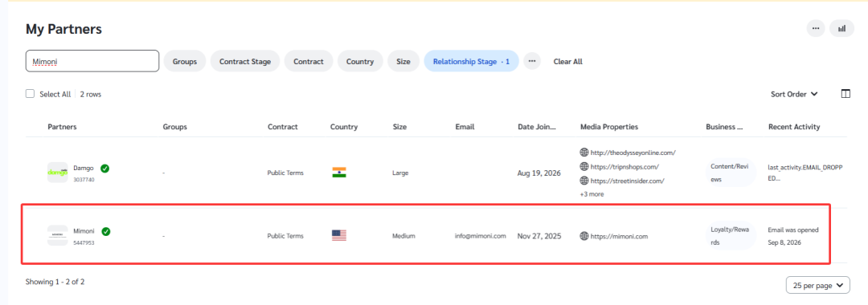Click Damgo's green verified checkmark
The image size is (868, 305).
[104, 168]
